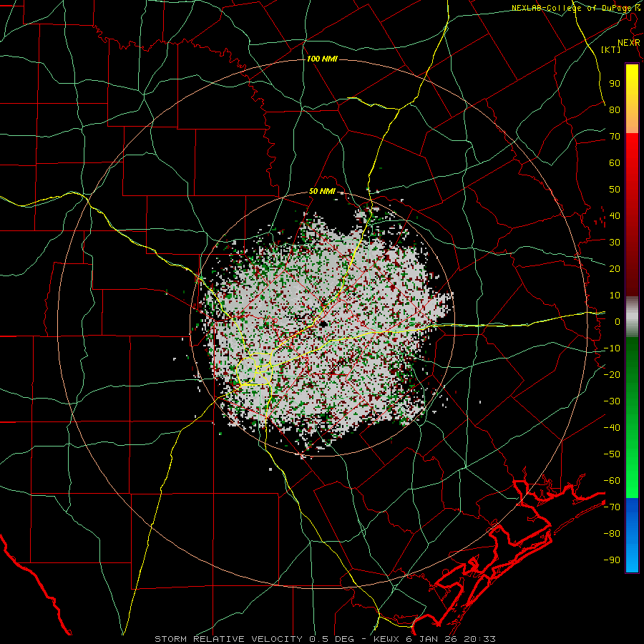Click the 10 value on the velocity scale
This screenshot has height=644, width=644.
[x=615, y=296]
